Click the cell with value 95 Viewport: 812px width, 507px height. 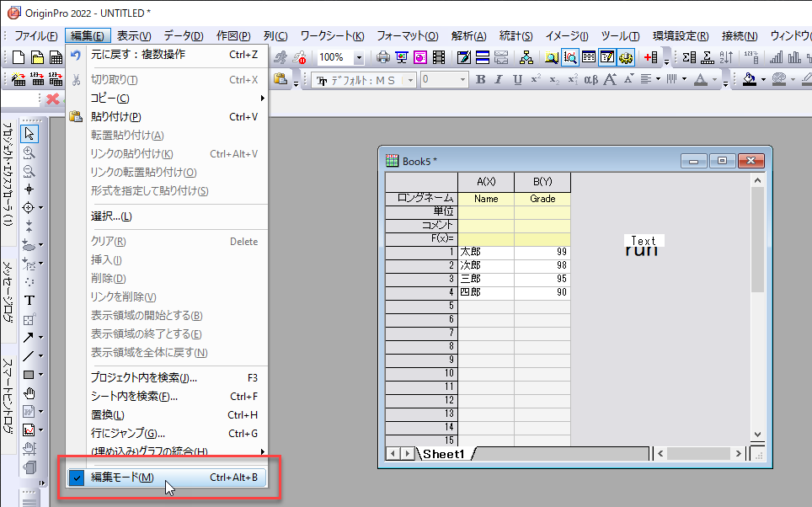pyautogui.click(x=542, y=279)
